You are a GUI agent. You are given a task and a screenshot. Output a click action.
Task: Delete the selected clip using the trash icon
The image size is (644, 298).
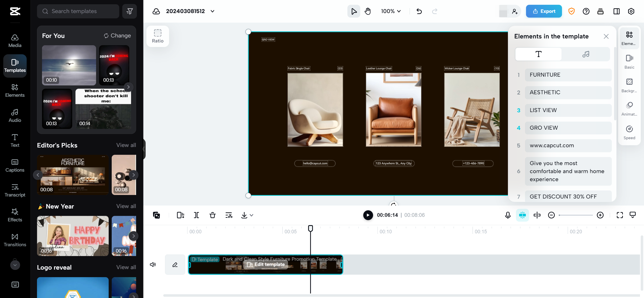coord(212,215)
